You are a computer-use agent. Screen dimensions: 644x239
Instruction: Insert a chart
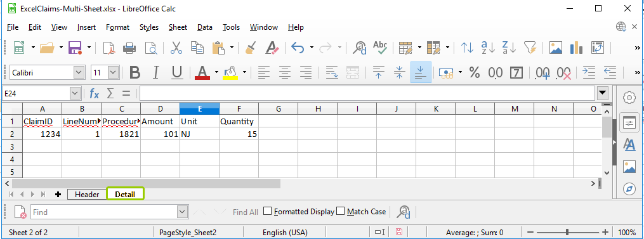(577, 48)
